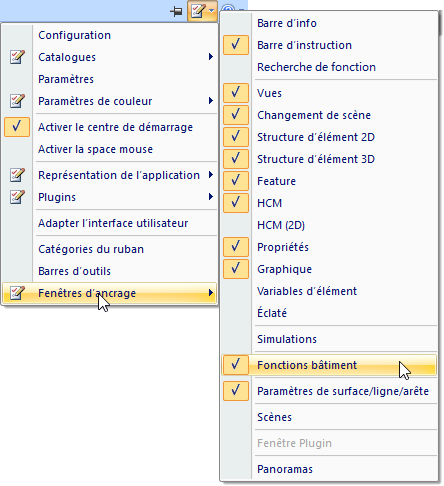Viewport: 444px width, 486px height.
Task: Uncheck the Structure d'élément 3D checkmark
Action: coord(236,159)
